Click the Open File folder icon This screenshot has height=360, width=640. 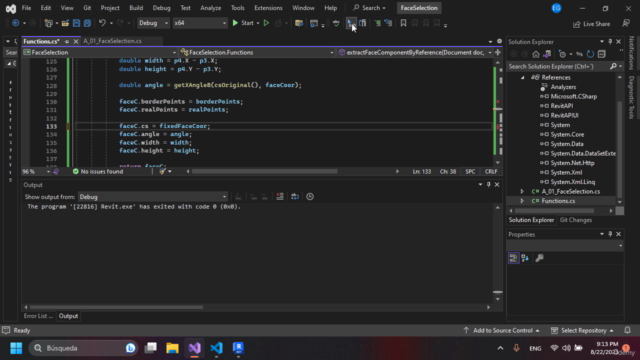[65, 23]
